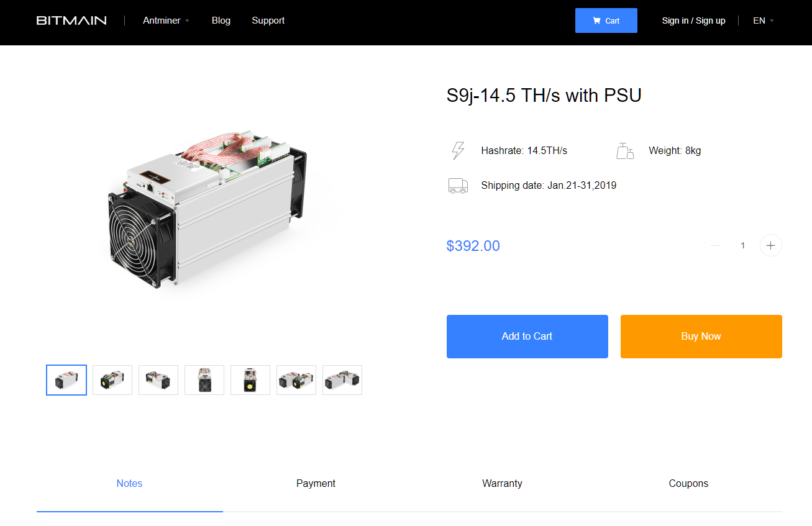Click the lightning bolt hashrate icon
The image size is (812, 526).
pyautogui.click(x=458, y=150)
